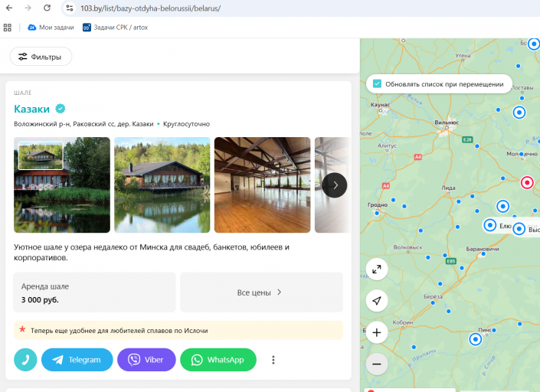
Task: Open the map fullscreen expand icon
Action: click(x=377, y=269)
